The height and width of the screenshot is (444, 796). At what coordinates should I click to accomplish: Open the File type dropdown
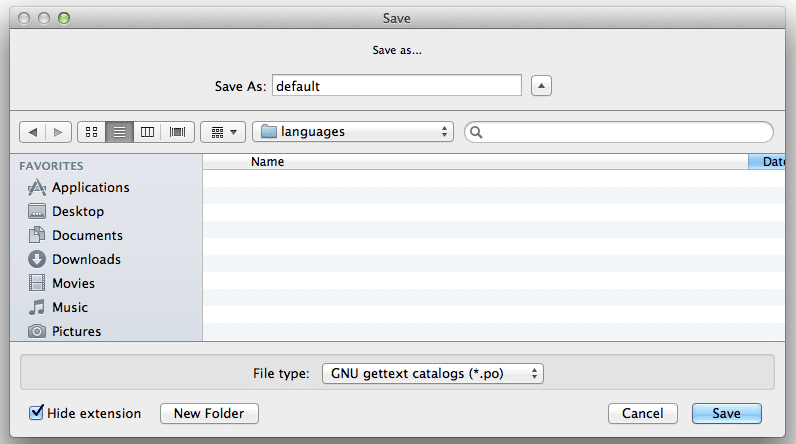pos(433,373)
